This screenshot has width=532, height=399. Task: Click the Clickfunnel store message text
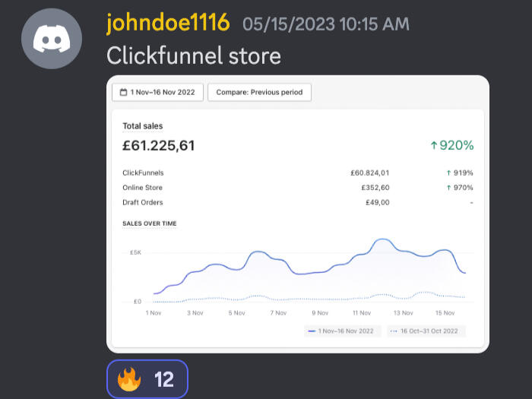194,55
